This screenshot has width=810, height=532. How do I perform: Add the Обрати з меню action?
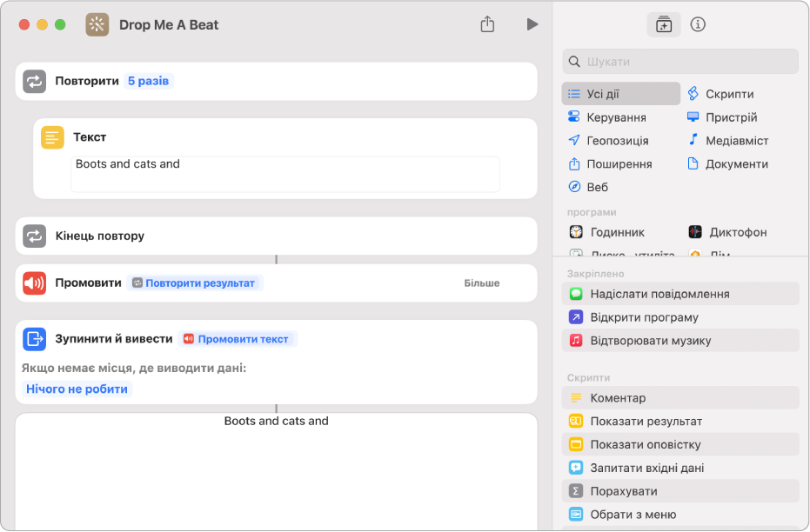(680, 514)
